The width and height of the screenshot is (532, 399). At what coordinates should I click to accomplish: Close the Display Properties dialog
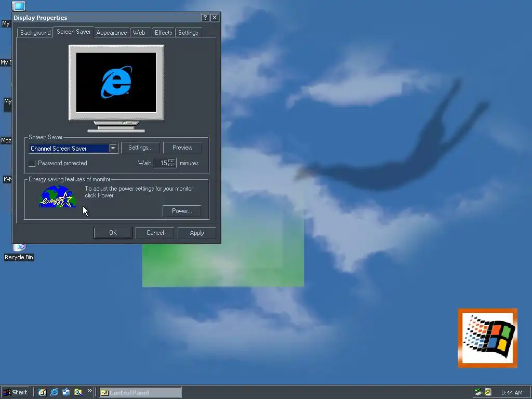(x=215, y=18)
